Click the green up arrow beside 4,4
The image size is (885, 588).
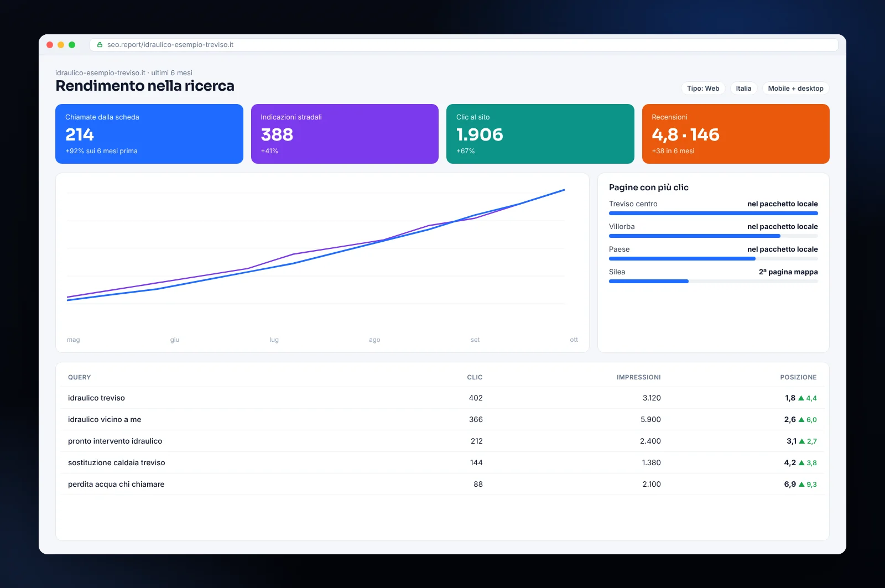(x=801, y=398)
